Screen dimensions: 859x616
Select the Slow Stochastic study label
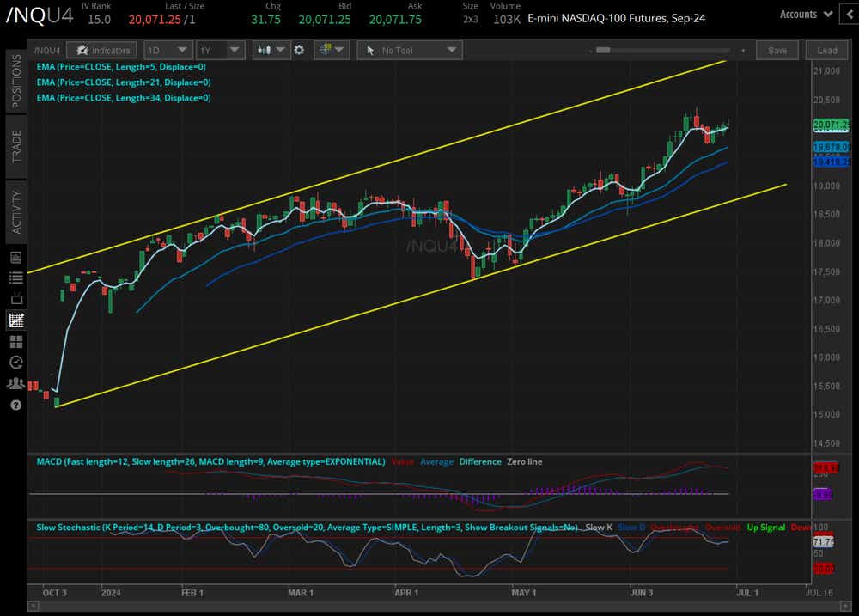coord(307,528)
